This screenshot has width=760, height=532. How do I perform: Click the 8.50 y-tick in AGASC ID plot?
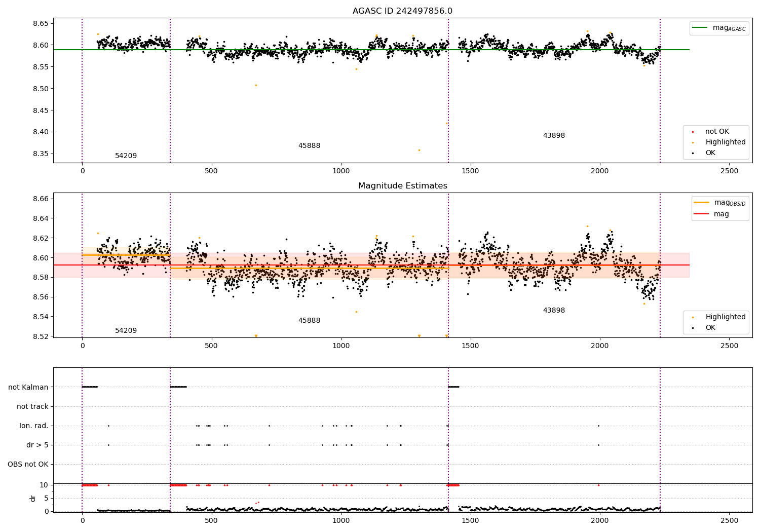pos(41,89)
